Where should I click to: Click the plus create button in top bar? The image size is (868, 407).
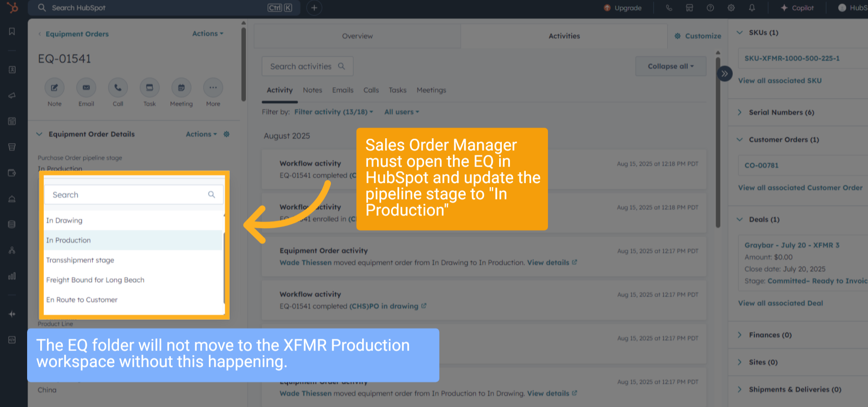click(x=314, y=8)
